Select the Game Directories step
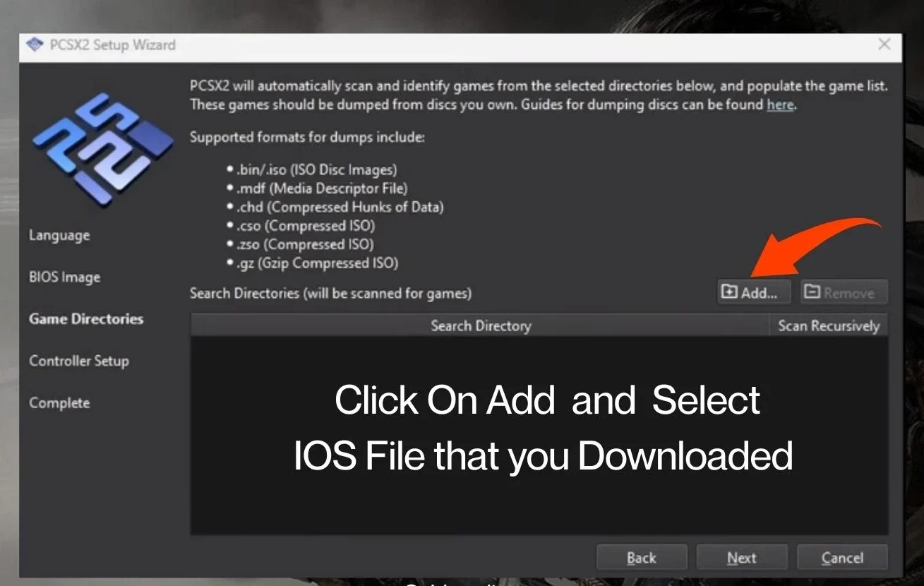This screenshot has height=586, width=924. [x=86, y=318]
